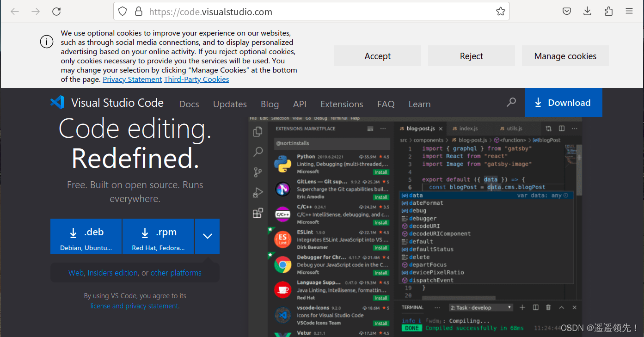Open the Third-Party Cookies link
Image resolution: width=644 pixels, height=337 pixels.
[196, 80]
